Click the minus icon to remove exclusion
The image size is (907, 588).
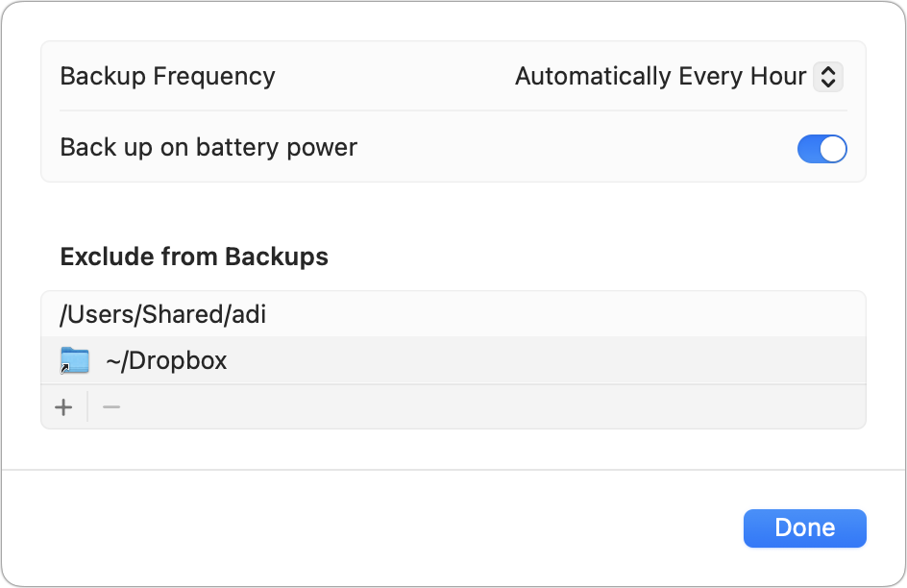pos(111,407)
